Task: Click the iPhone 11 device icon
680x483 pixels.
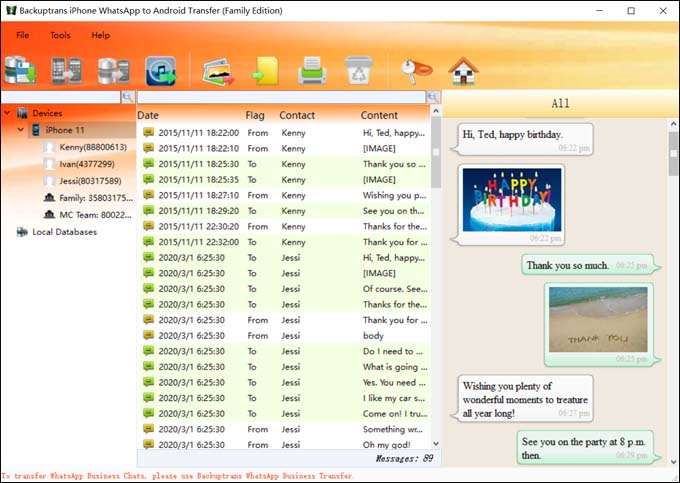Action: 36,130
